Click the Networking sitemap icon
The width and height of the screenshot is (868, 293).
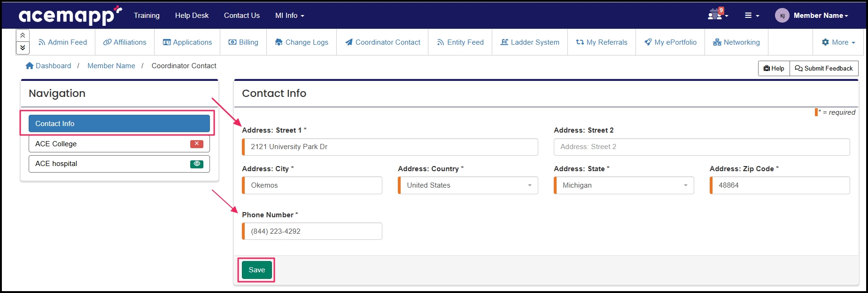click(717, 42)
